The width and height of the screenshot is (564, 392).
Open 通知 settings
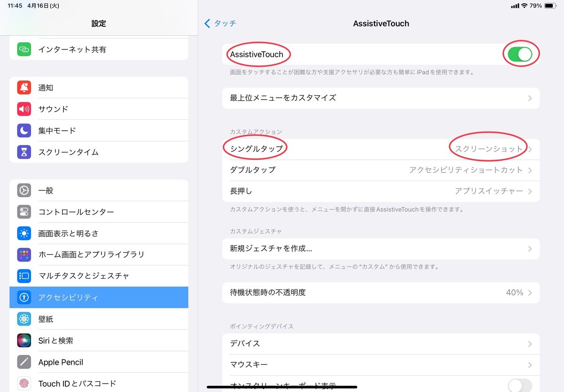click(99, 87)
